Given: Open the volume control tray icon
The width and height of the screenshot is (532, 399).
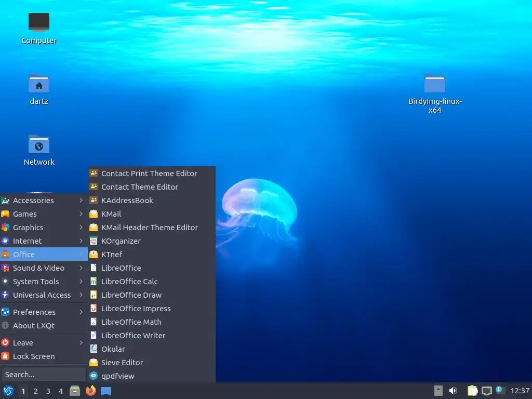Looking at the screenshot, I should pyautogui.click(x=453, y=391).
